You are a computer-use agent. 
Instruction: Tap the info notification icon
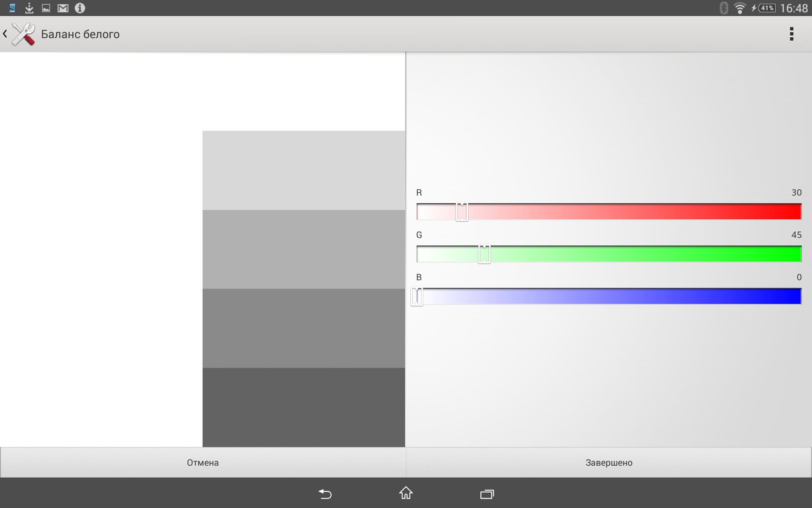(x=80, y=8)
